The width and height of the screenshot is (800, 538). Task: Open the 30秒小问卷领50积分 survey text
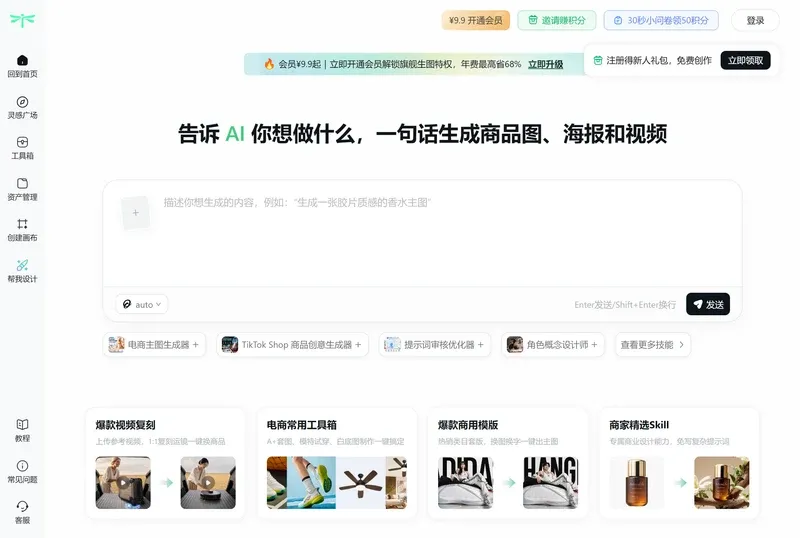[x=668, y=20]
